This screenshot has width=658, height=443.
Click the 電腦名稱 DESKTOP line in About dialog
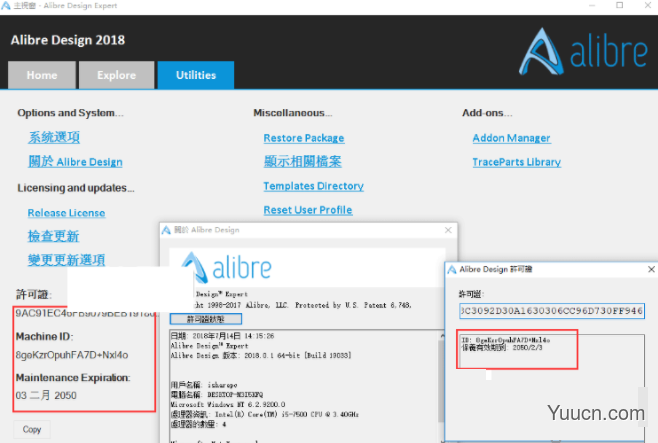click(217, 395)
